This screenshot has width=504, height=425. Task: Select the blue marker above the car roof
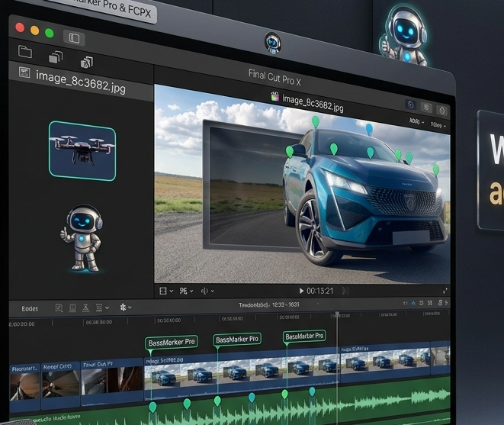pos(369,130)
